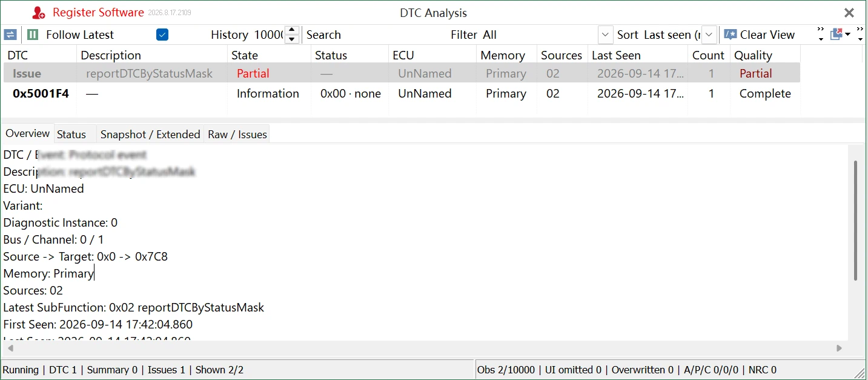Sort by the Last Seen column header
868x380 pixels.
tap(638, 55)
